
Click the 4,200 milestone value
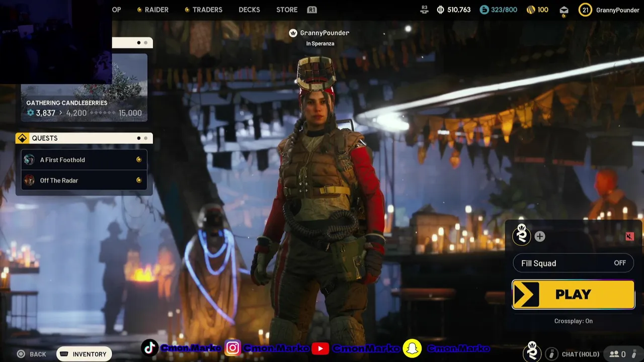76,113
